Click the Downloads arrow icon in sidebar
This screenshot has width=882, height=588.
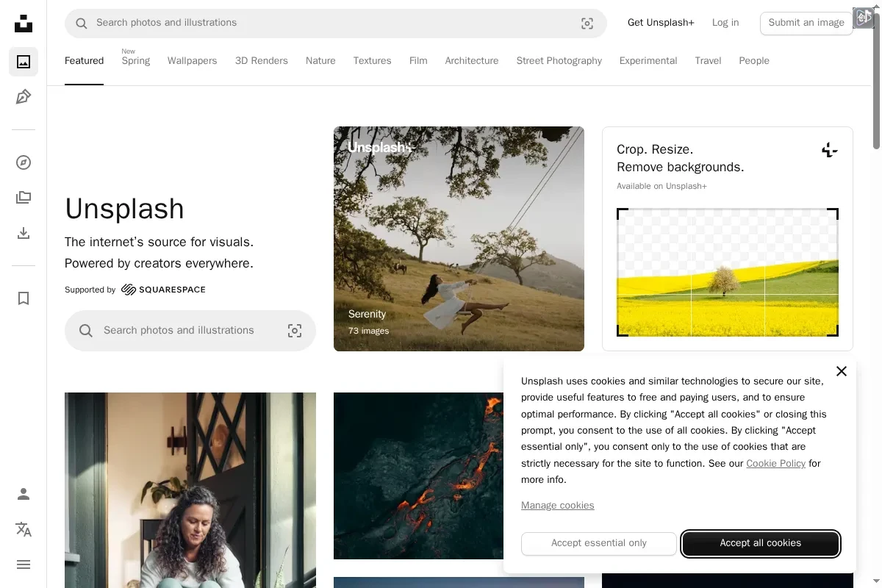coord(24,233)
